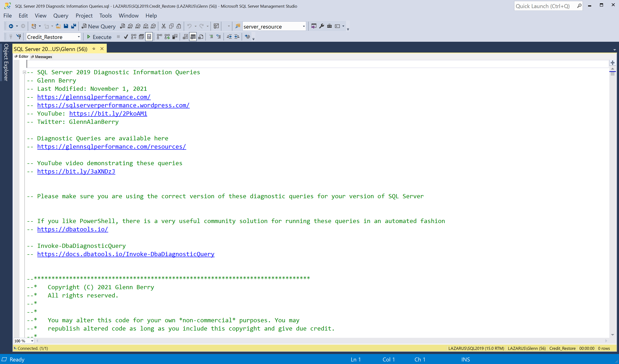Open Query Options window icon
The image size is (619, 364).
point(141,37)
